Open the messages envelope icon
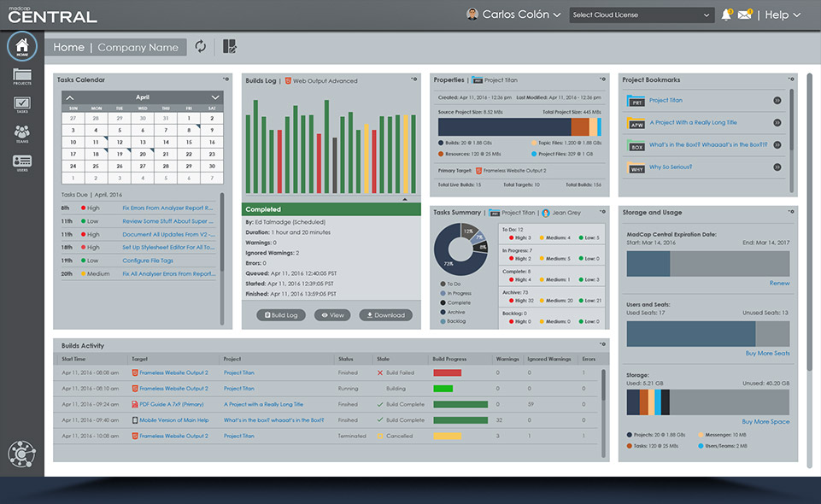The height and width of the screenshot is (504, 821). pos(745,15)
